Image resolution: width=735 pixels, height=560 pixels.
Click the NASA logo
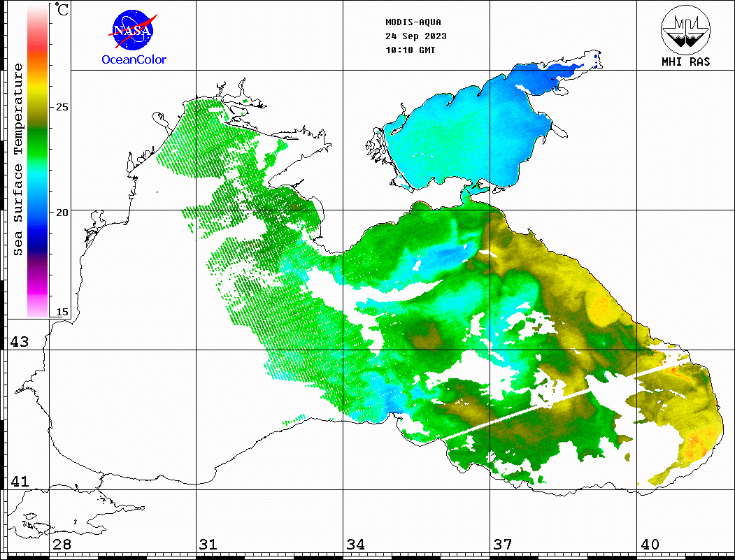133,31
